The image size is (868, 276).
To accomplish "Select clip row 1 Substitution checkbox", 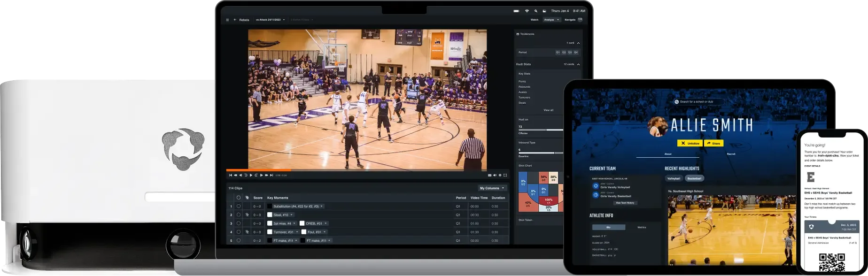I will point(239,206).
